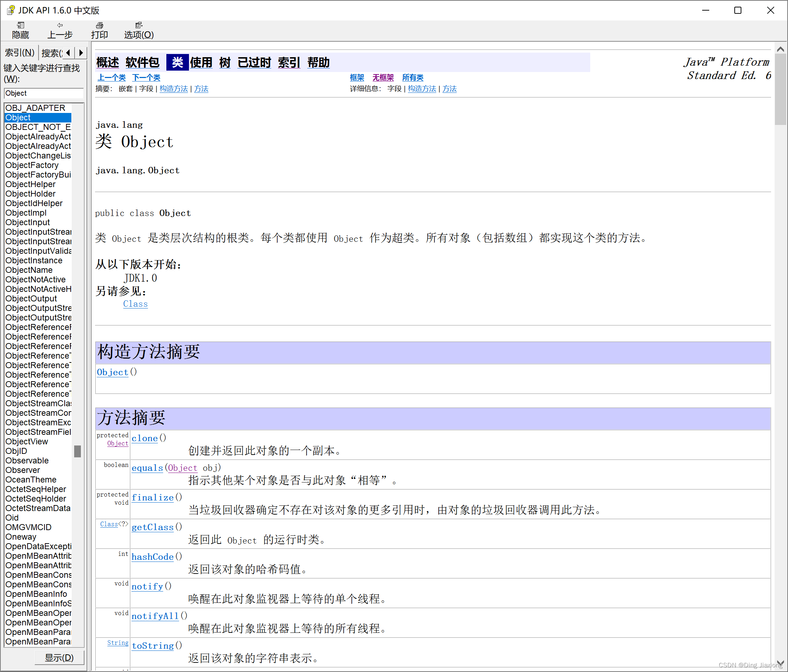Viewport: 788px width, 672px height.
Task: Select ObjectFactory in the index list
Action: pyautogui.click(x=32, y=165)
